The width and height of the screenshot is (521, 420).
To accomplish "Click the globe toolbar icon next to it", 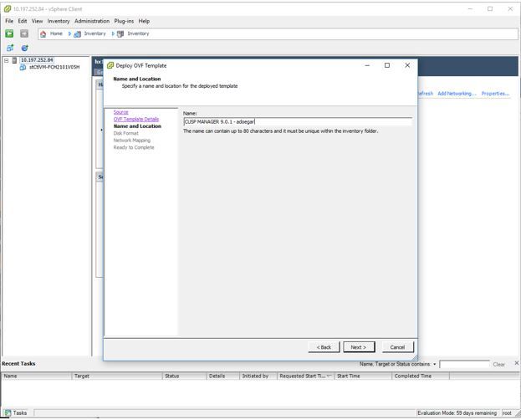I will 24,48.
